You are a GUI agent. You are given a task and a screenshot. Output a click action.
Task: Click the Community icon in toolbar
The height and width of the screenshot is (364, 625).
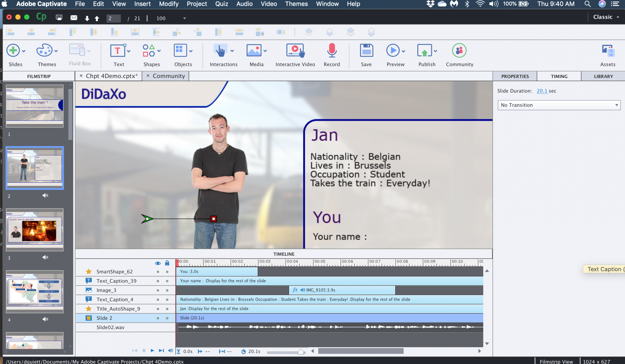point(459,51)
